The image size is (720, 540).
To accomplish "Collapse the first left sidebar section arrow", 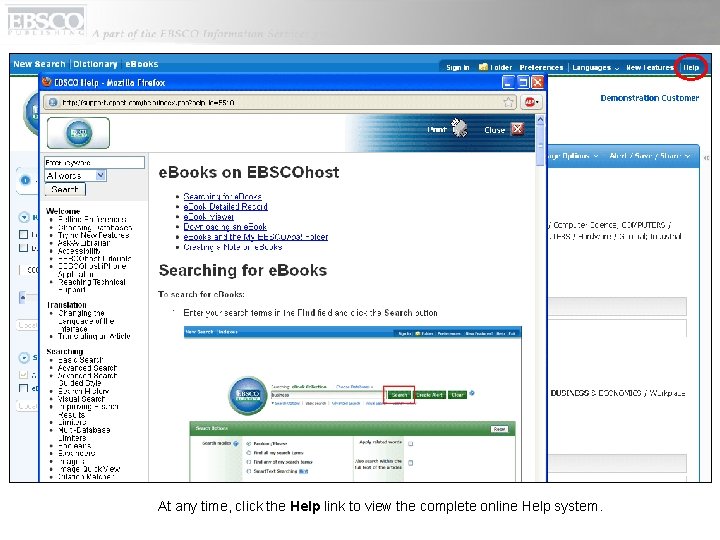I will coord(23,217).
